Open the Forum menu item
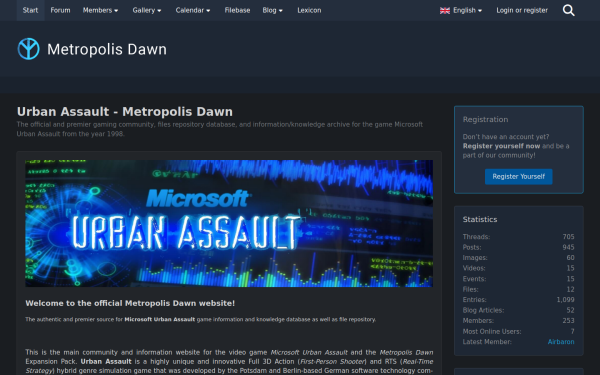 click(60, 10)
